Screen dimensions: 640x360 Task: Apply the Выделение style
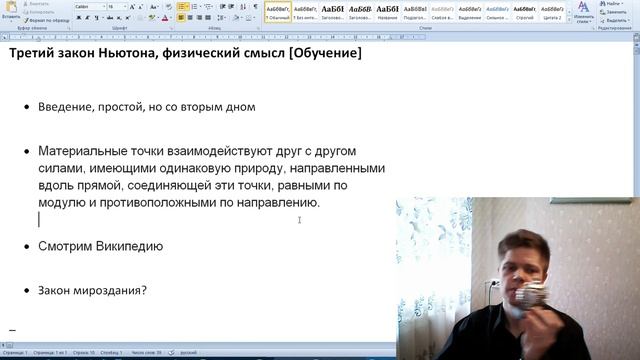coord(469,12)
